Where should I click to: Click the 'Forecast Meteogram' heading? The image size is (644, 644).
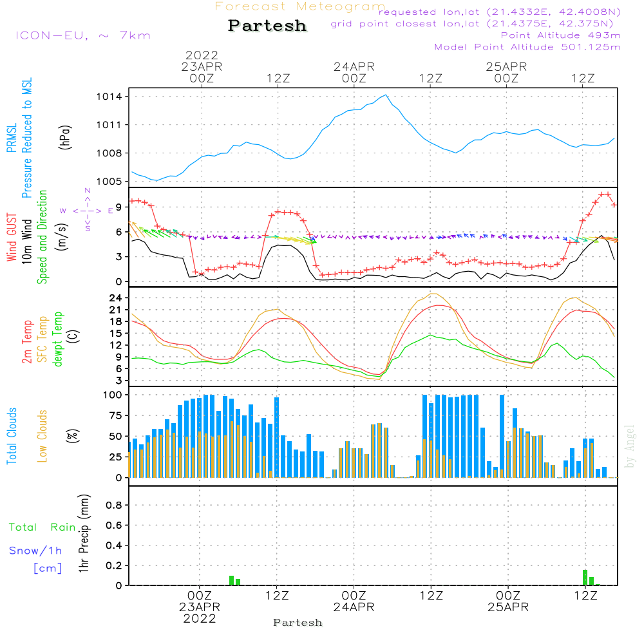point(300,6)
